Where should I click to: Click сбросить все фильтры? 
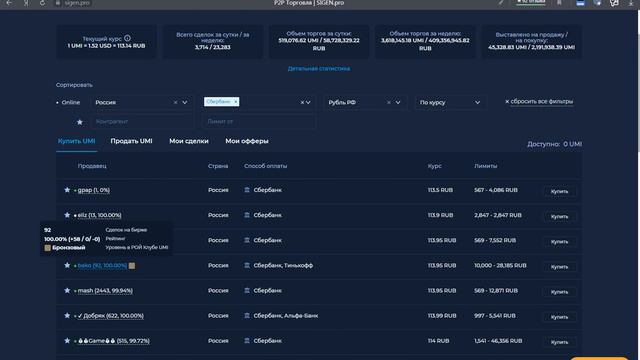click(x=539, y=101)
